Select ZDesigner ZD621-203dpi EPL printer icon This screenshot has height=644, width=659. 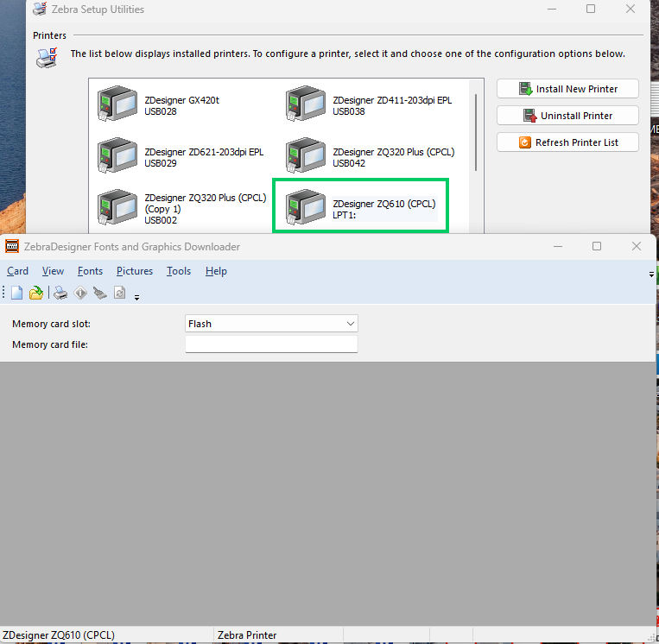pos(117,155)
